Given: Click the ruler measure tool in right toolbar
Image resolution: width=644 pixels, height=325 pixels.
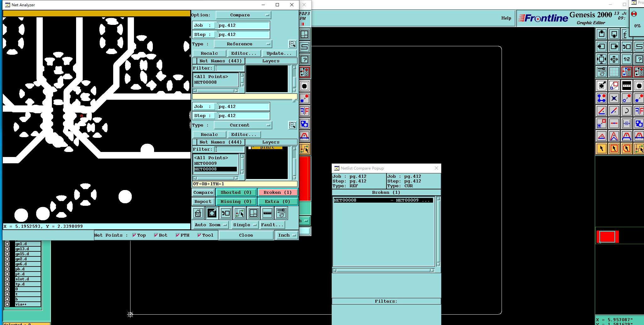Looking at the screenshot, I should (x=627, y=85).
